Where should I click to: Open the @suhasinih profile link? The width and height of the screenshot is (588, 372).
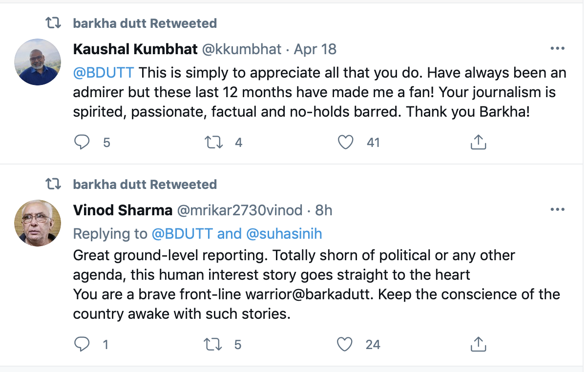pyautogui.click(x=284, y=234)
